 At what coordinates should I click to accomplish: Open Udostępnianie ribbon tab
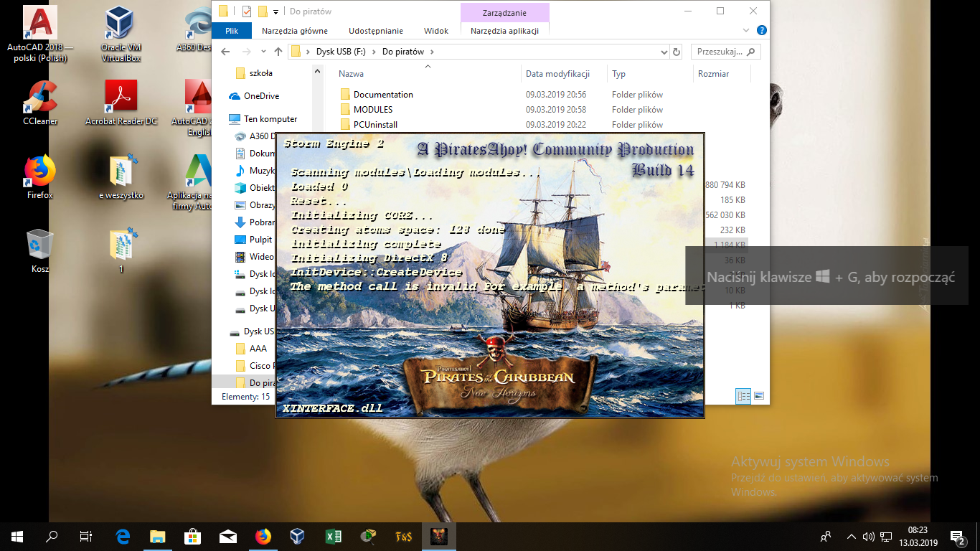pos(376,31)
